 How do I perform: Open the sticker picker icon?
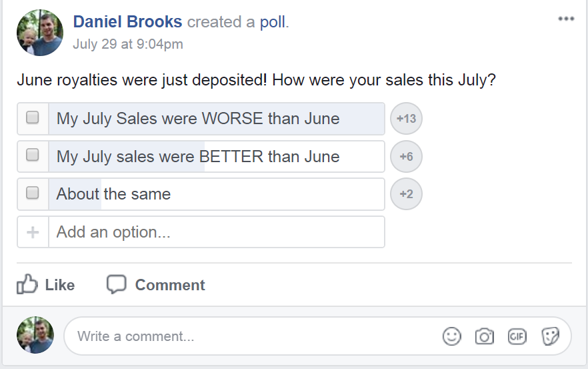[550, 336]
